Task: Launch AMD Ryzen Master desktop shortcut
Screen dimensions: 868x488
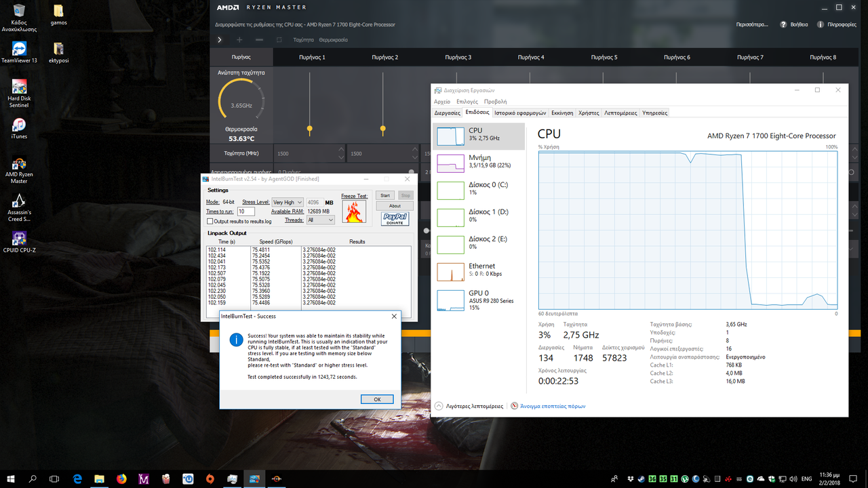Action: click(x=19, y=169)
